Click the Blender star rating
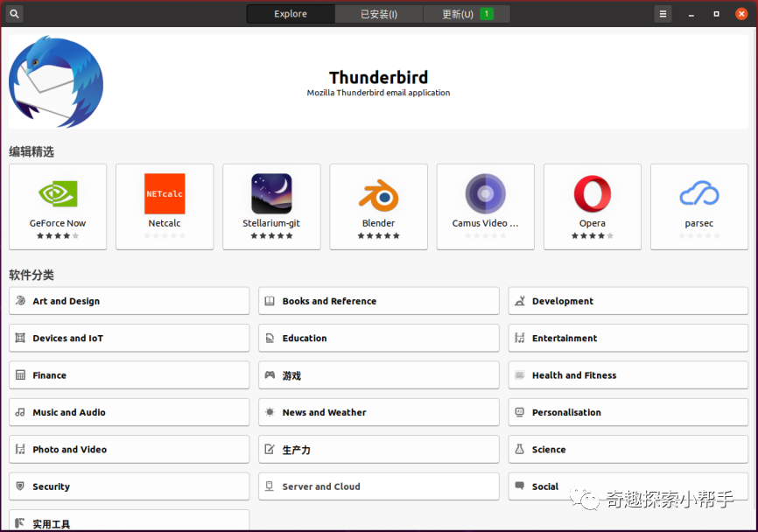 click(378, 235)
